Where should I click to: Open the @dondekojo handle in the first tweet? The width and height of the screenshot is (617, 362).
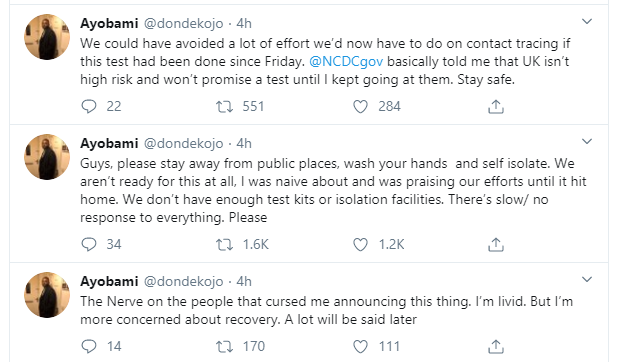tap(183, 24)
